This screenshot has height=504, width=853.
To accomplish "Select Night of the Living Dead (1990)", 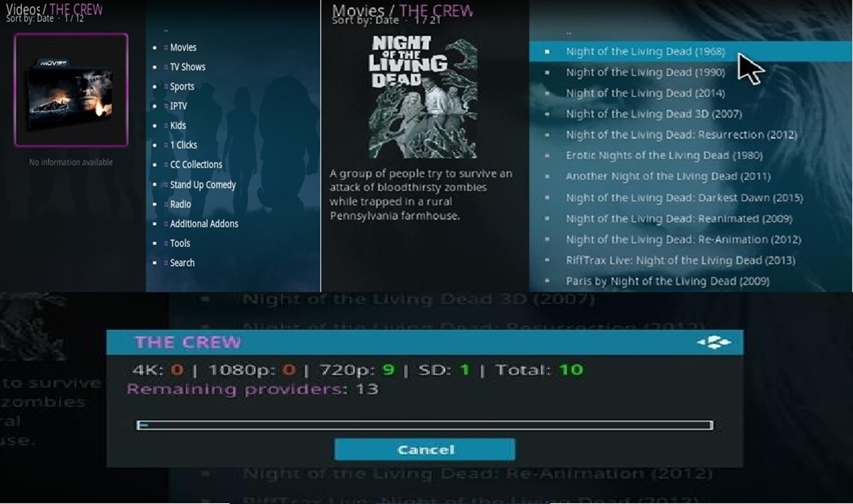I will point(645,72).
